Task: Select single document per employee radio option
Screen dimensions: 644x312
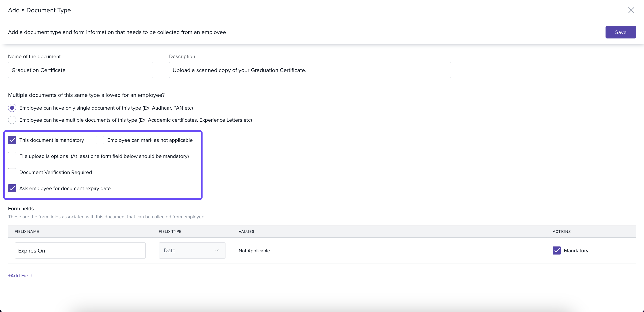Action: click(x=12, y=108)
